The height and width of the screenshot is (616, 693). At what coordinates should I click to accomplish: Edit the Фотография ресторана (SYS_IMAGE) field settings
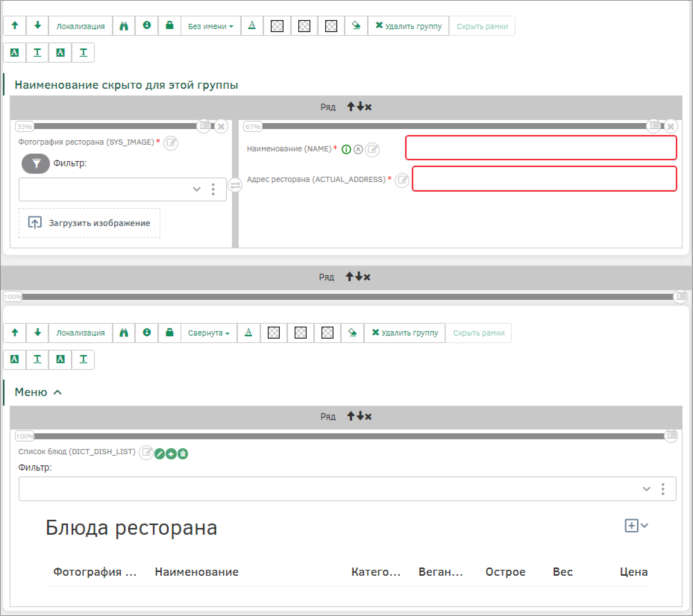171,143
